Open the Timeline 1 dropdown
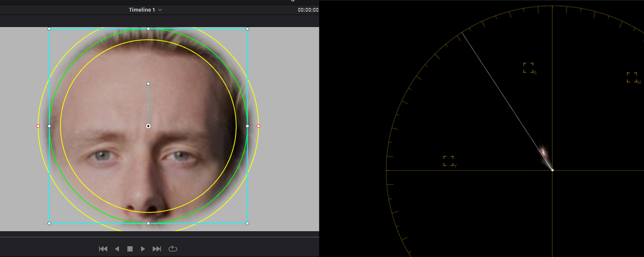Image resolution: width=644 pixels, height=257 pixels. tap(145, 10)
